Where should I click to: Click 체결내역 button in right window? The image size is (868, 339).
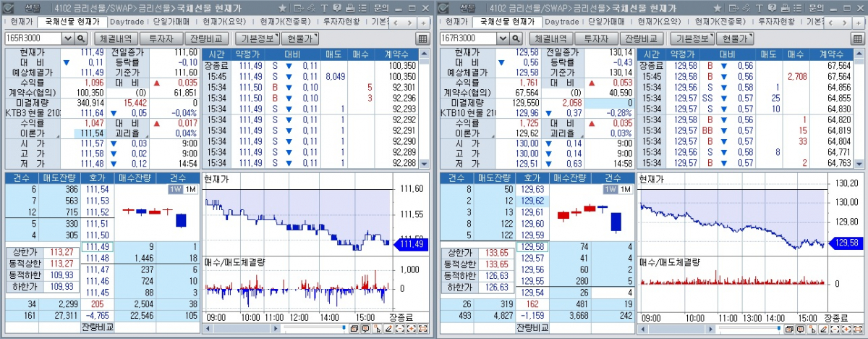point(550,38)
